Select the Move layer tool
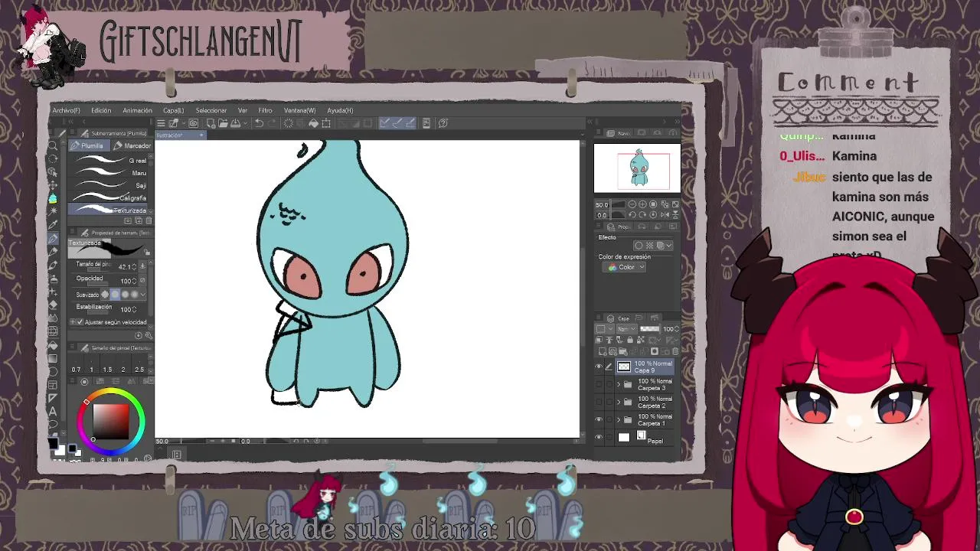 [53, 184]
